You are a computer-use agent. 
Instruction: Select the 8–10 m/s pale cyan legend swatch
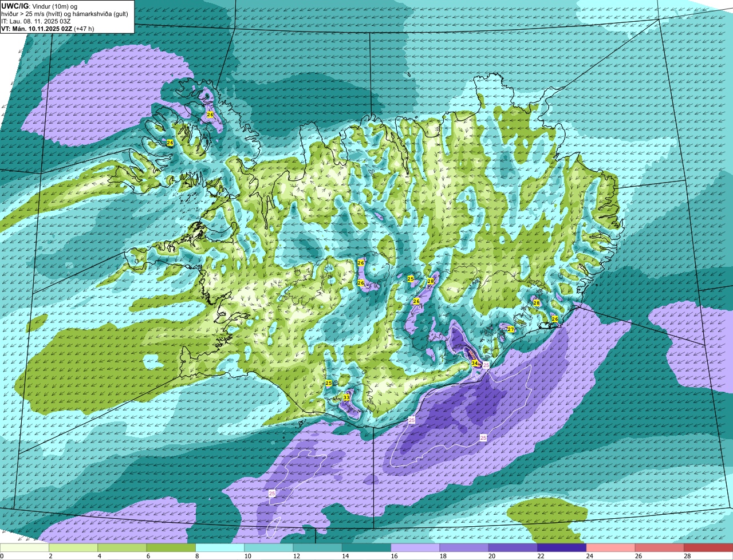[x=220, y=548]
